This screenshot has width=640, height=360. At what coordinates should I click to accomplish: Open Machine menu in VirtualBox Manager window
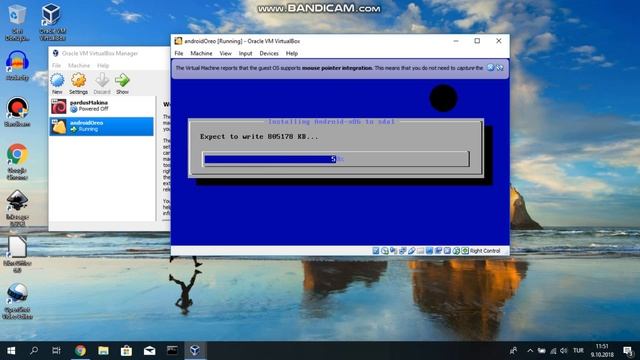pos(79,65)
